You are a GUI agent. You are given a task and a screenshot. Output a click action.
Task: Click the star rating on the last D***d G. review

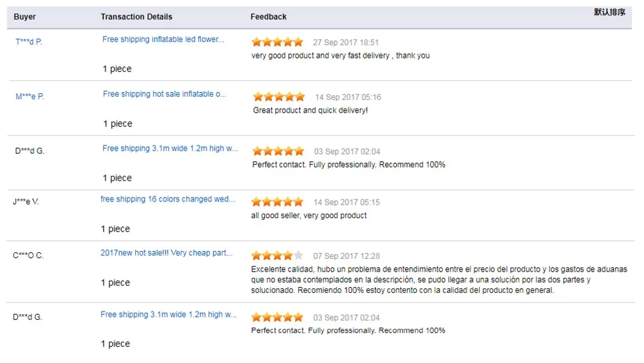click(x=277, y=317)
